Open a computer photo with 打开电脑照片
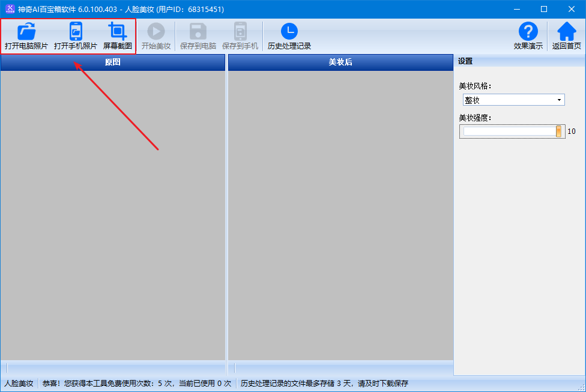Screen dimensions: 586x392 pos(26,36)
